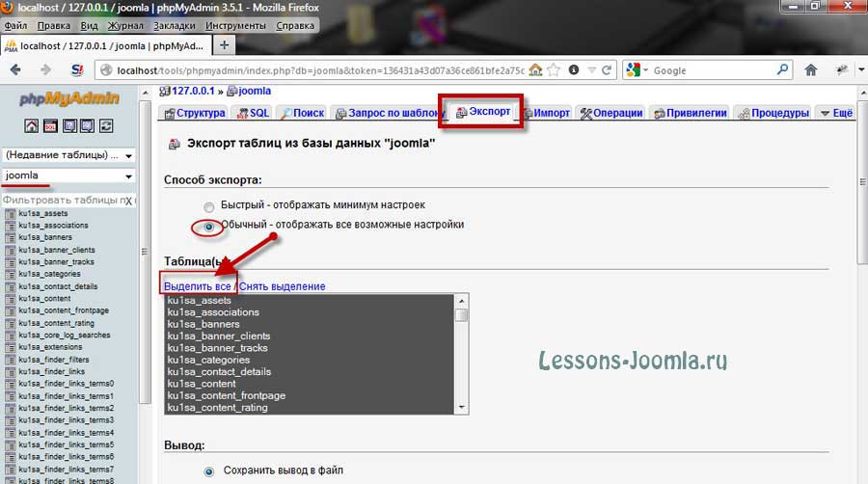Open ku1sa_associations table in sidebar

point(53,226)
